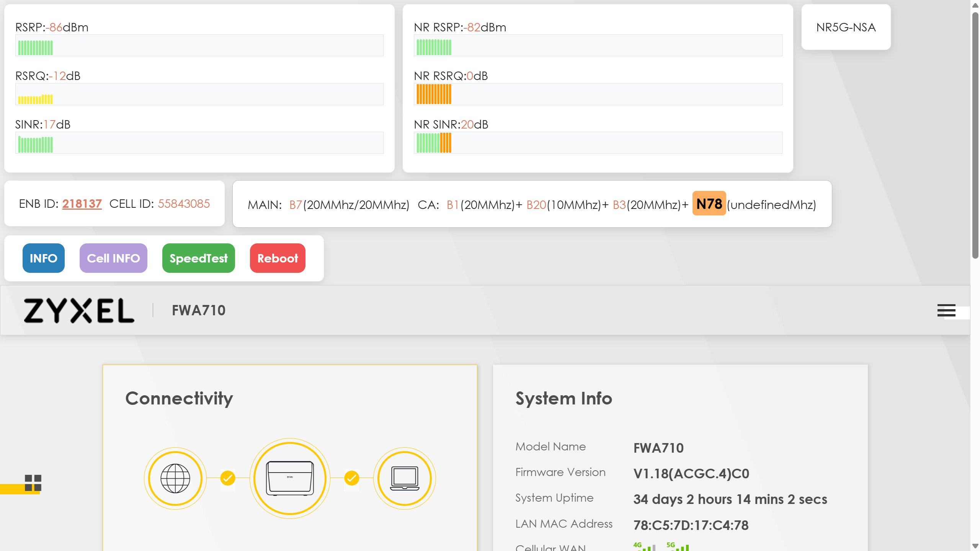
Task: Click the laptop client icon
Action: point(405,478)
